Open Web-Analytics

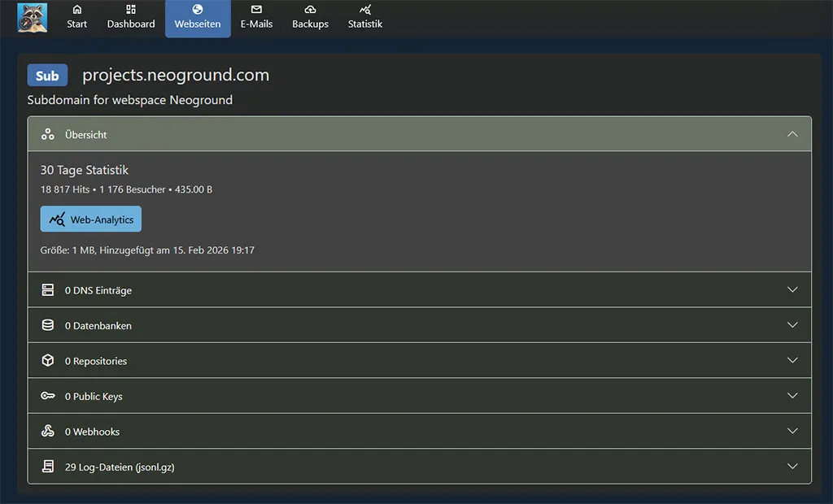pyautogui.click(x=91, y=219)
